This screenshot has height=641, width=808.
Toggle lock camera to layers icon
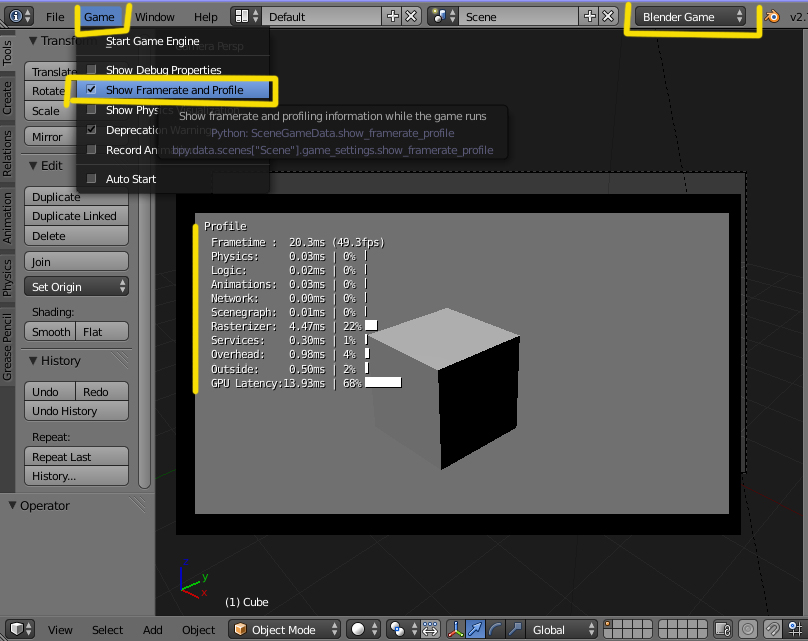pos(723,629)
